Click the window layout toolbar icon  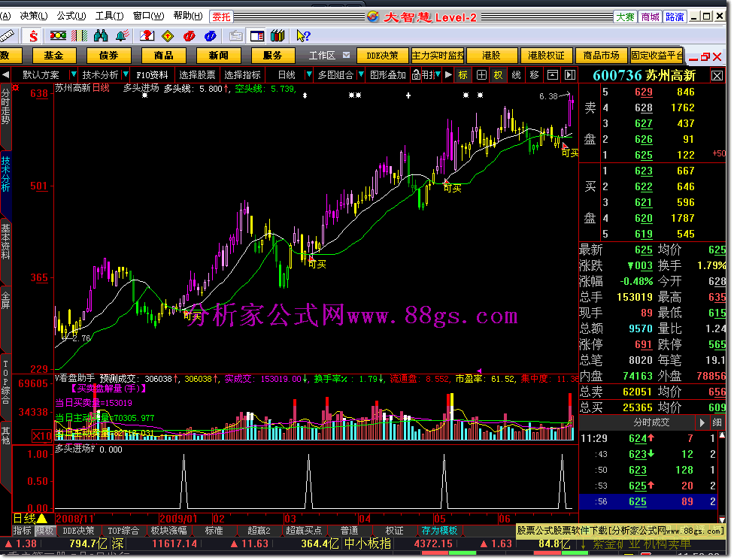tap(257, 36)
